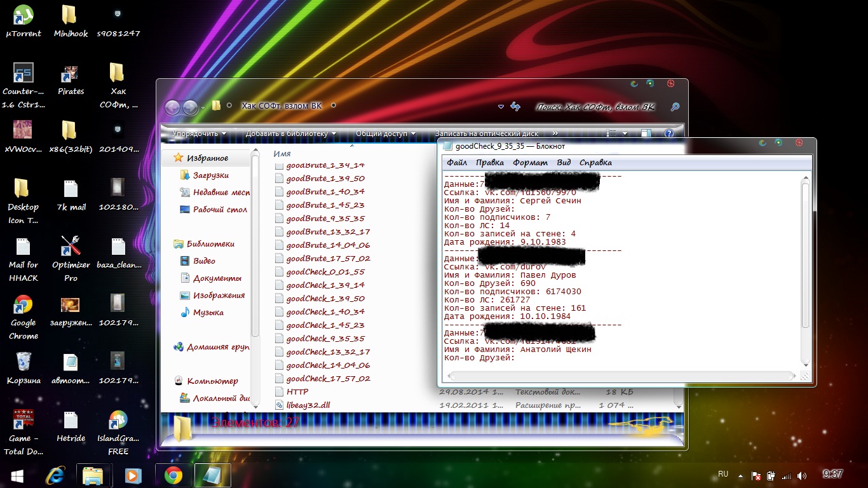The image size is (868, 488).
Task: Click the volume speaker tray icon
Action: pos(803,475)
